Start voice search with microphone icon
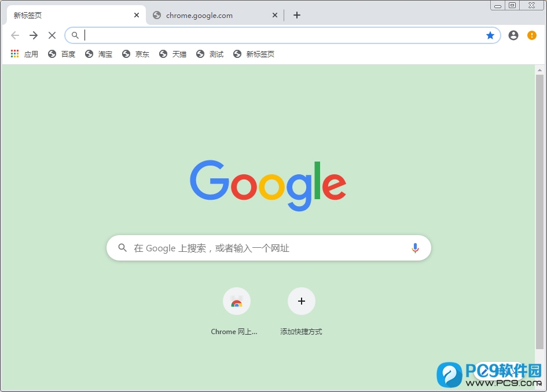This screenshot has width=547, height=392. click(x=415, y=248)
